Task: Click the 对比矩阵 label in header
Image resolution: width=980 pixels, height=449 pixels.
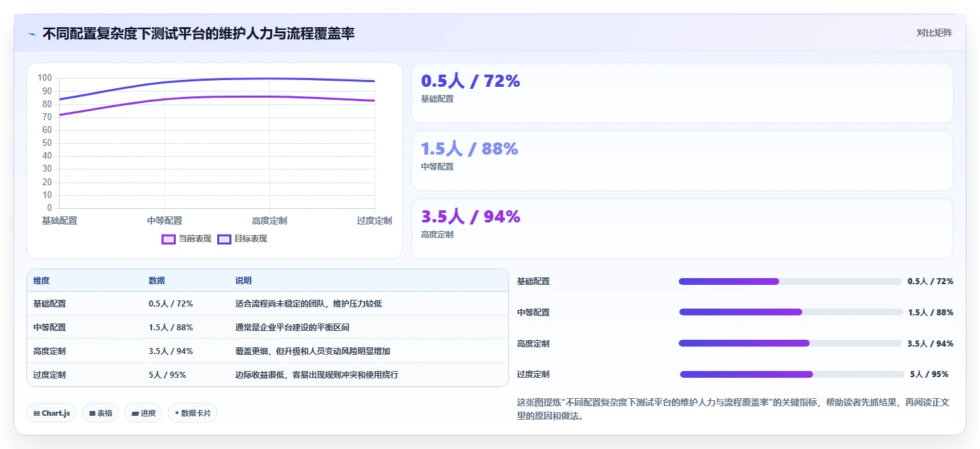Action: 934,33
